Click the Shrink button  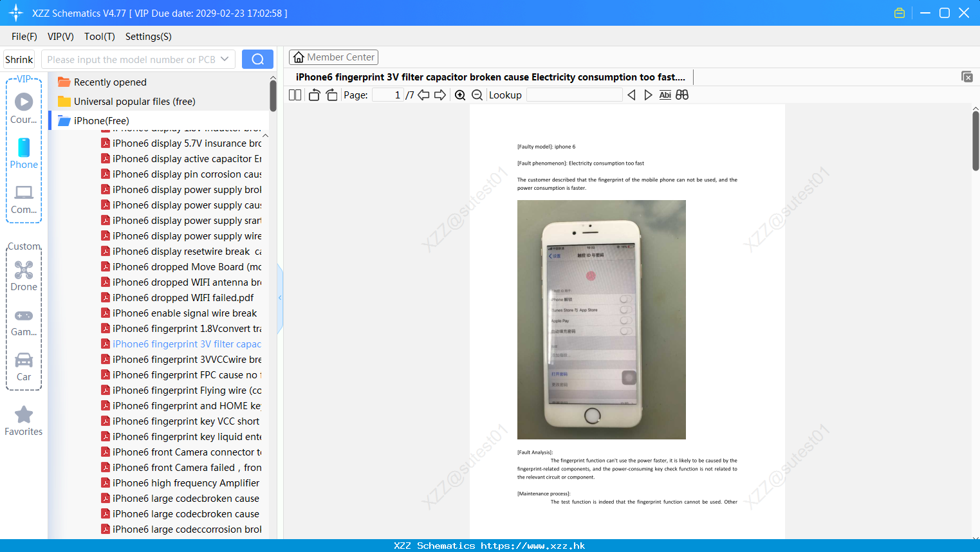coord(19,59)
